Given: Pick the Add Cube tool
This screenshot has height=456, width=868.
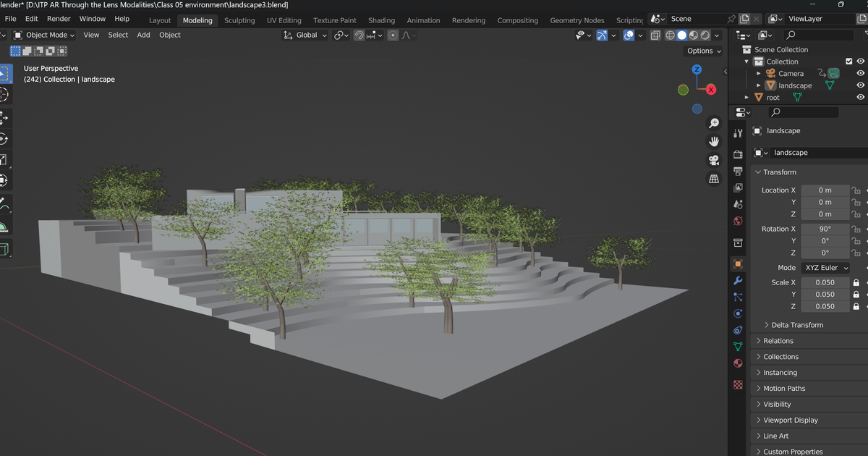Looking at the screenshot, I should (x=4, y=249).
